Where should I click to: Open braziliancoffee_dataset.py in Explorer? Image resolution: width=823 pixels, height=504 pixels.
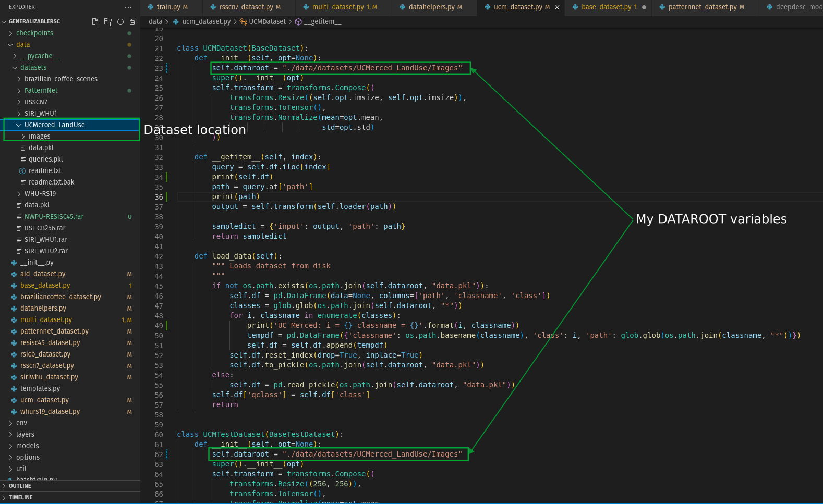click(60, 297)
